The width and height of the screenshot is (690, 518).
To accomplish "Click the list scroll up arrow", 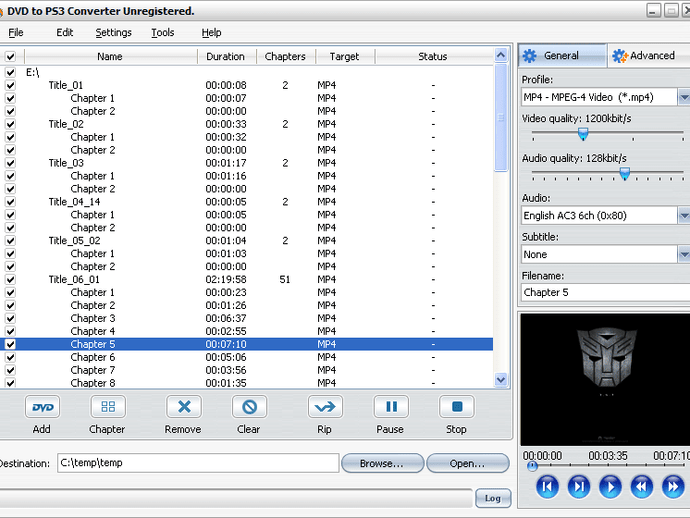I will pyautogui.click(x=501, y=55).
